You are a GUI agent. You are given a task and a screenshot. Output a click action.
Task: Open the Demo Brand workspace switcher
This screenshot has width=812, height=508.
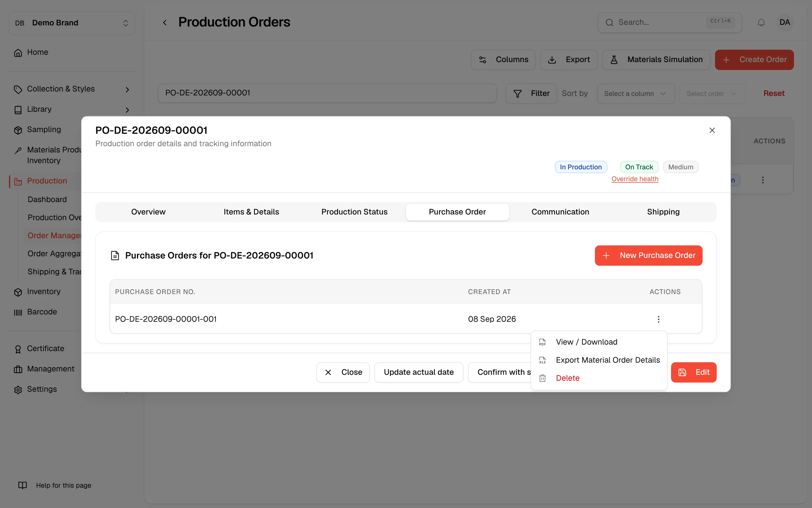click(x=72, y=23)
